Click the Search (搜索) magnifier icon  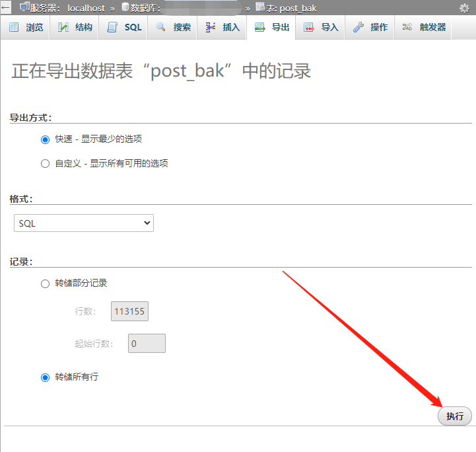click(161, 27)
